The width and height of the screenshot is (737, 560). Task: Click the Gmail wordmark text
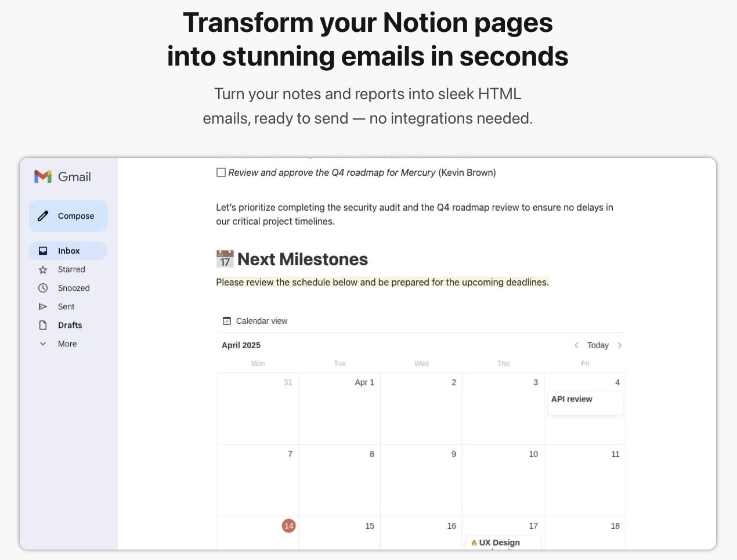coord(74,176)
